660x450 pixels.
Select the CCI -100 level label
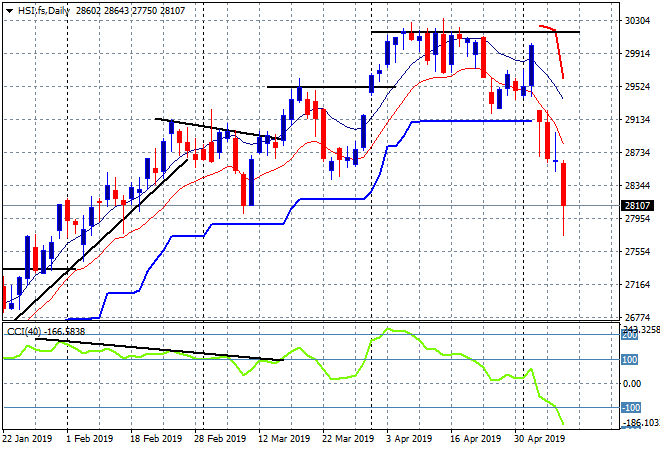click(x=631, y=407)
